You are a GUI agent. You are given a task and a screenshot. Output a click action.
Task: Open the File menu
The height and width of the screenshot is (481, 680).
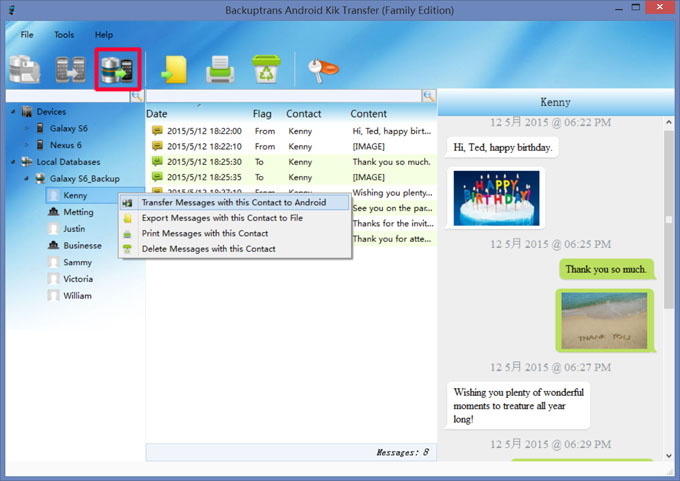pos(27,34)
